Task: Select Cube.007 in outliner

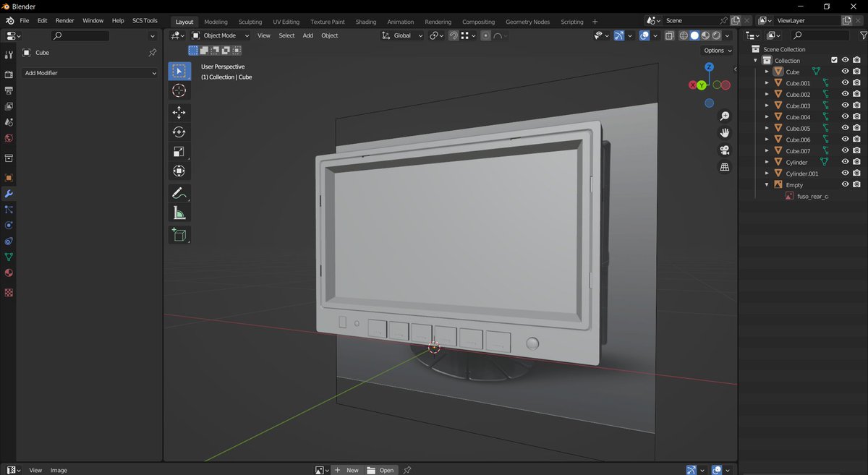Action: [798, 151]
